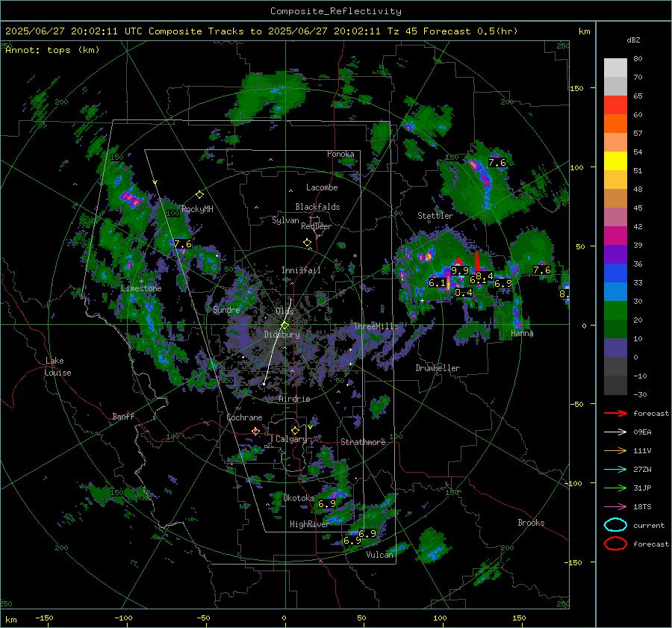This screenshot has width=672, height=628.
Task: Click the 8.4 storm top label
Action: tap(485, 276)
